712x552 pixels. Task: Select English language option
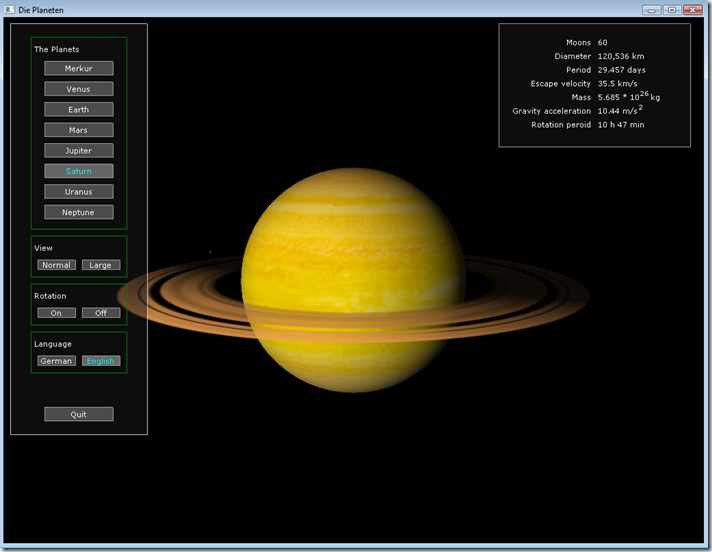point(101,361)
